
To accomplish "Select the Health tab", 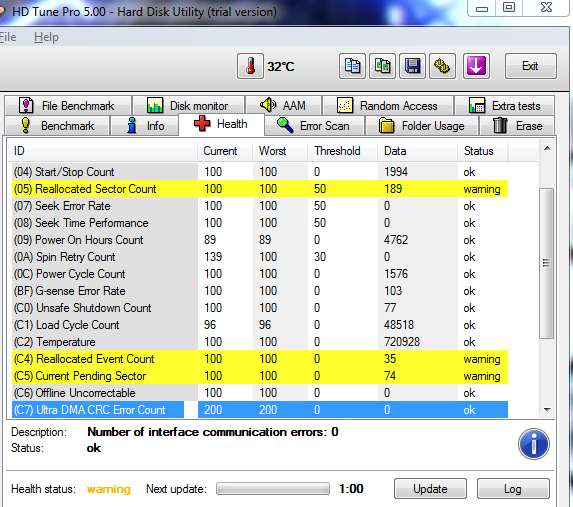I will click(x=221, y=124).
